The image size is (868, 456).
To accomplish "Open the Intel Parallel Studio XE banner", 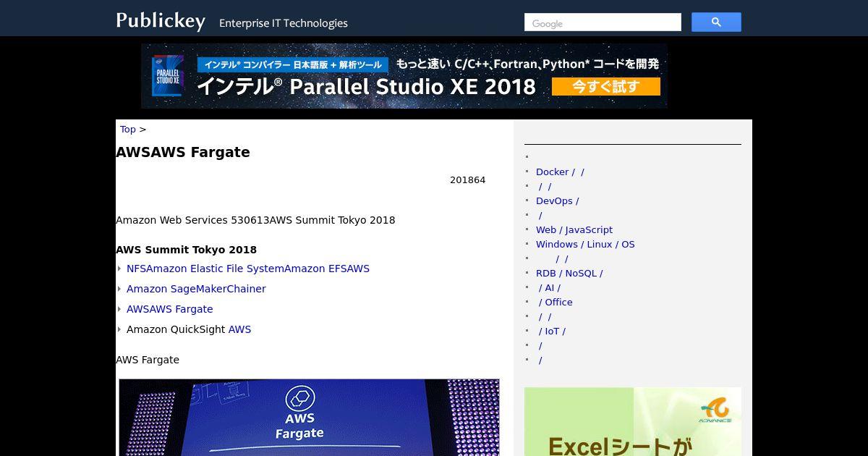I will coord(404,76).
